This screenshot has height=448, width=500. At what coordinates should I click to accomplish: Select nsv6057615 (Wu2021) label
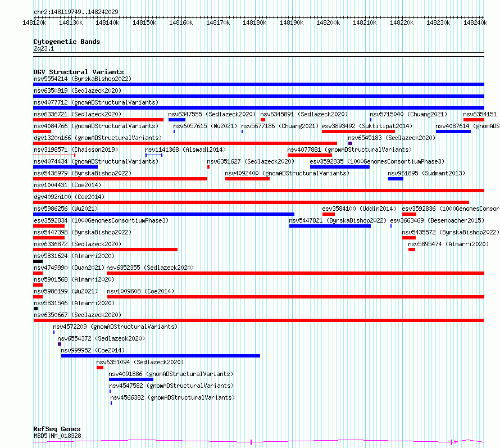coord(205,126)
